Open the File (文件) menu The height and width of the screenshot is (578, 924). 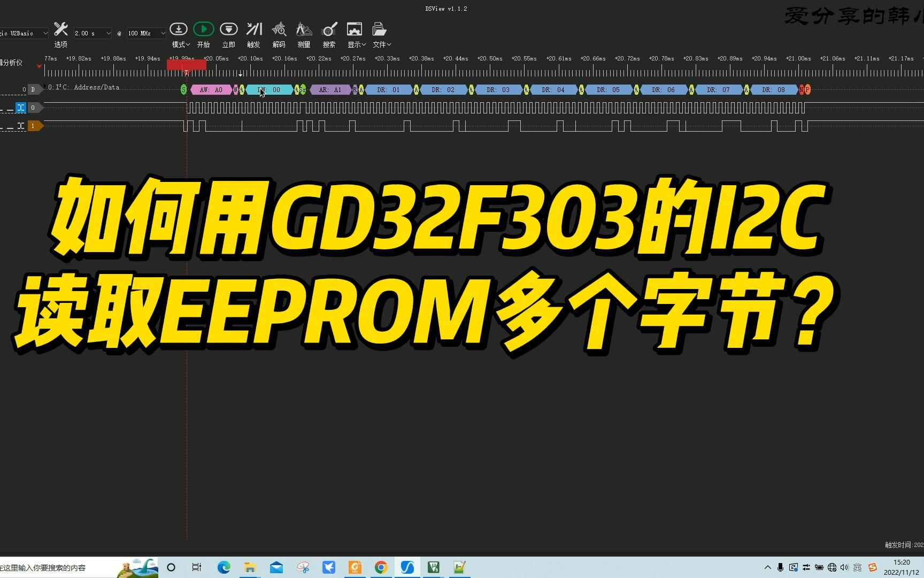pos(381,33)
